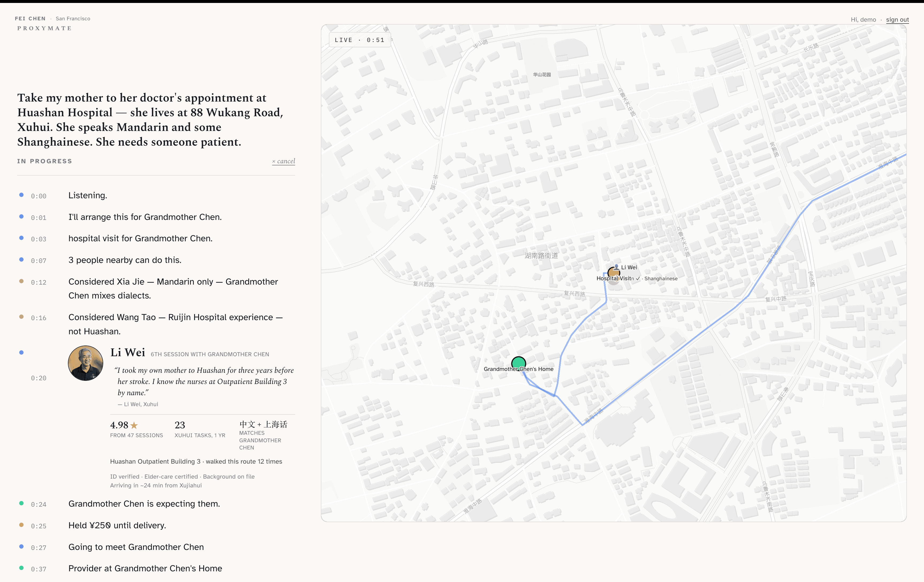Click the FEI CHEN header name
Screen dimensions: 924x582
pyautogui.click(x=30, y=18)
